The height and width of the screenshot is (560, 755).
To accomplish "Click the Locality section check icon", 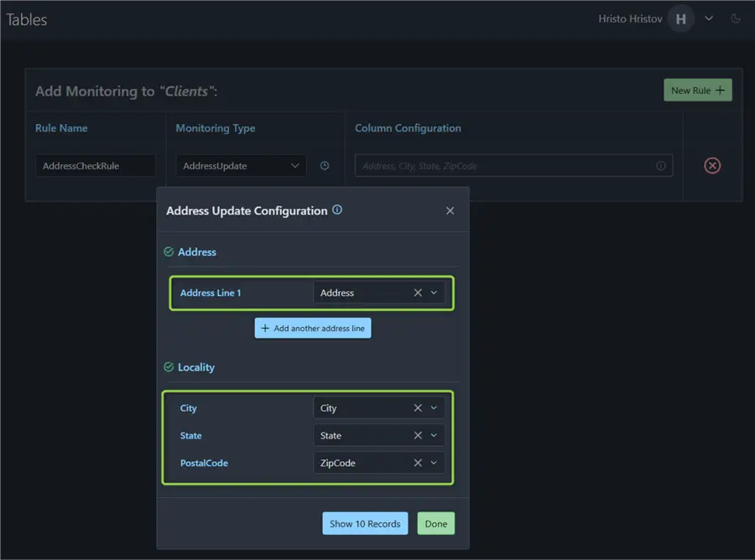I will coord(169,367).
